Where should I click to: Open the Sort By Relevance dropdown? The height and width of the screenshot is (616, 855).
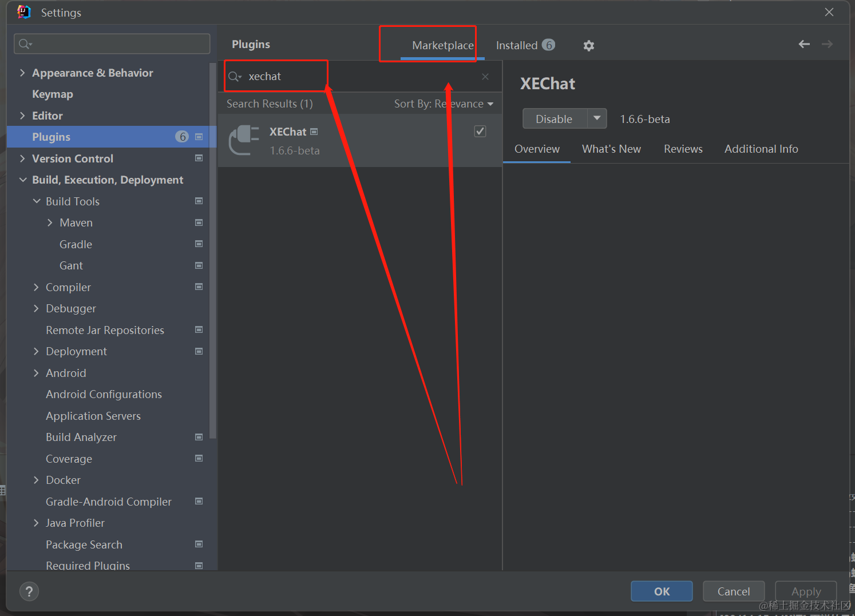click(444, 104)
